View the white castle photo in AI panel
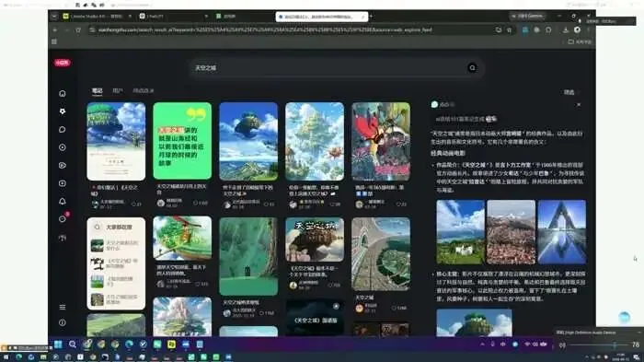The width and height of the screenshot is (644, 362). pos(460,232)
